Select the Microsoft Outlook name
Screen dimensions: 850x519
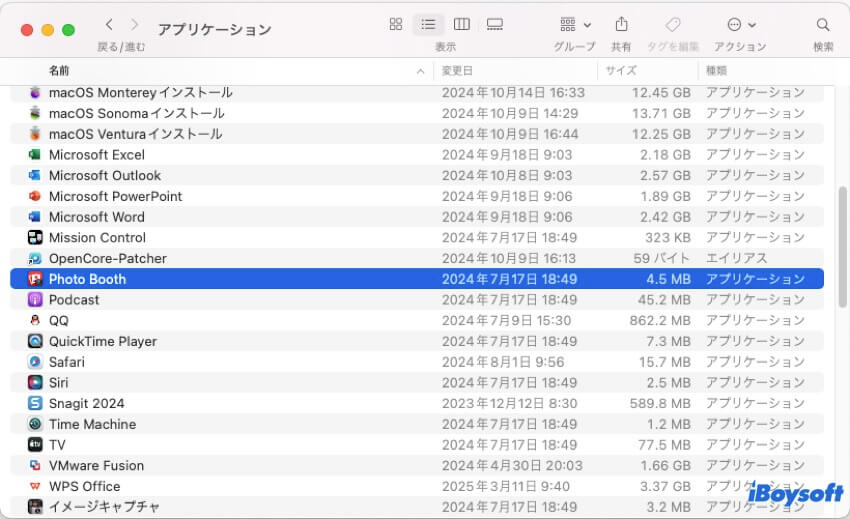click(x=105, y=175)
